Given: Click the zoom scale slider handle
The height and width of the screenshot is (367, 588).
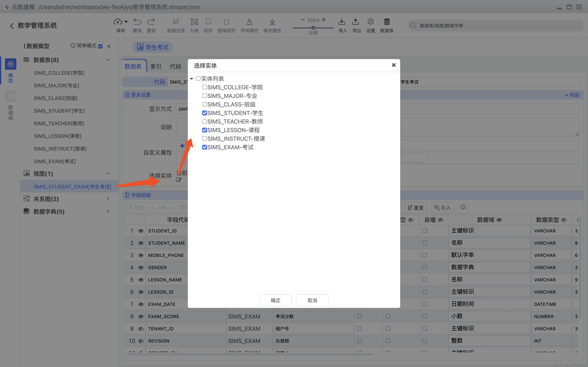Looking at the screenshot, I should [x=313, y=28].
